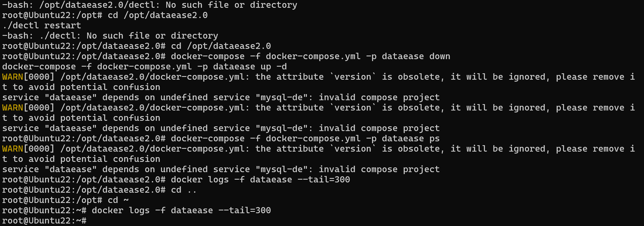Image resolution: width=644 pixels, height=226 pixels.
Task: Click the second yellow WARN label
Action: point(12,108)
